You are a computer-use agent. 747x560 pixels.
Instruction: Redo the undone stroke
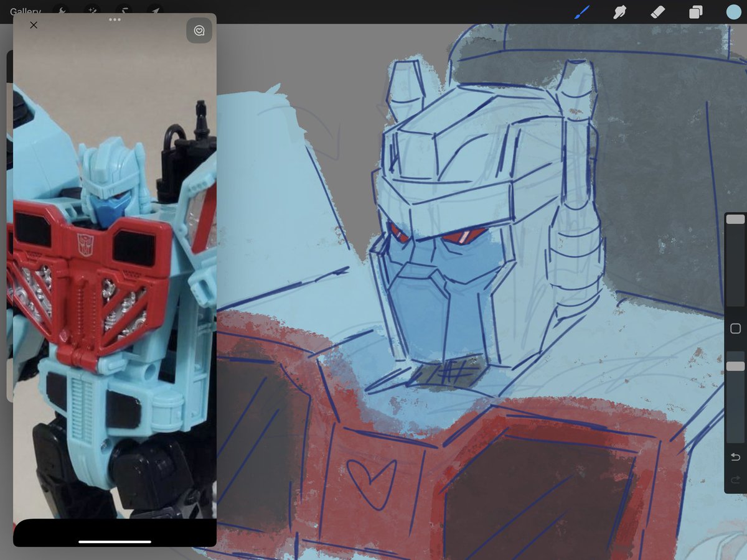[x=735, y=480]
